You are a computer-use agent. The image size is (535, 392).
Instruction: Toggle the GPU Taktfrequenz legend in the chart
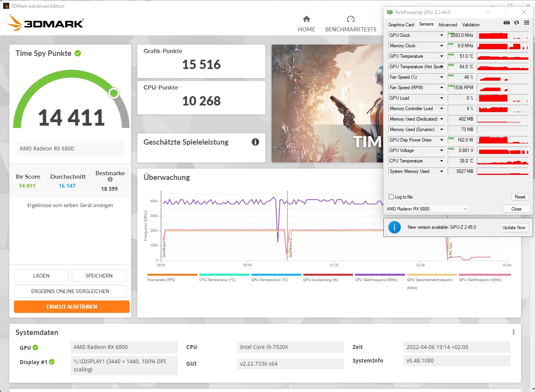point(485,278)
